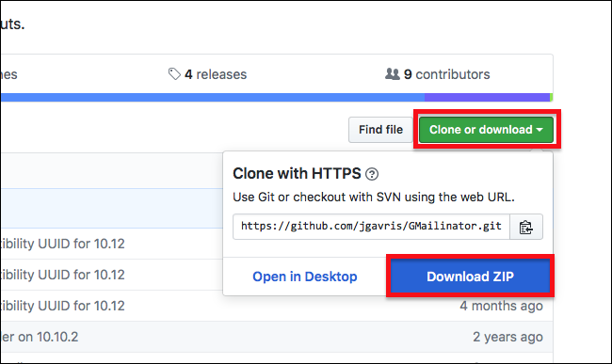Click the purple segment of the language bar

487,98
